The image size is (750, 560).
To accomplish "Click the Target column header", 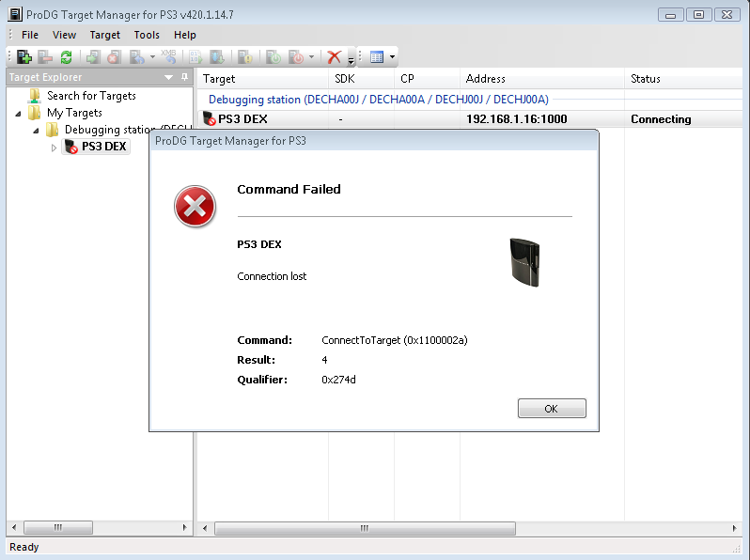I will point(263,78).
